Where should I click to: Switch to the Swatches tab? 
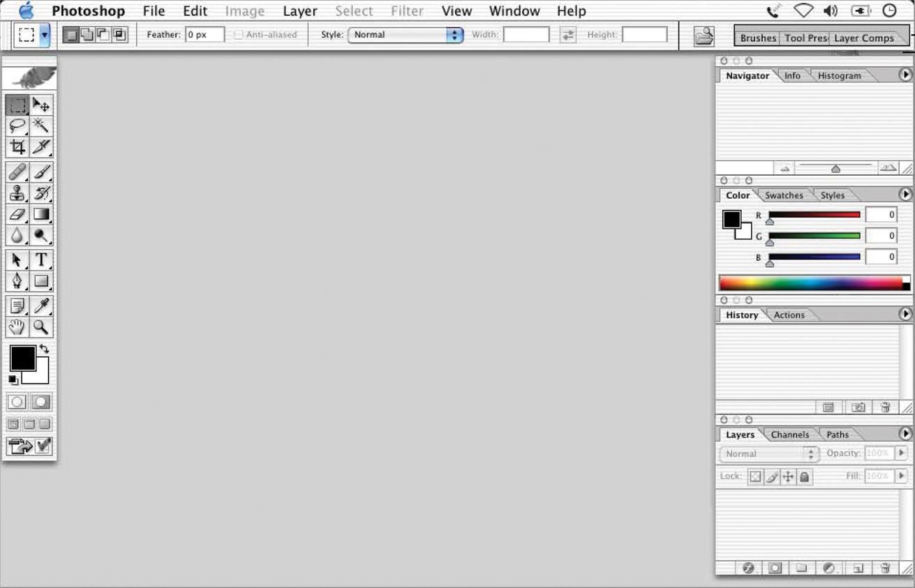pyautogui.click(x=784, y=195)
